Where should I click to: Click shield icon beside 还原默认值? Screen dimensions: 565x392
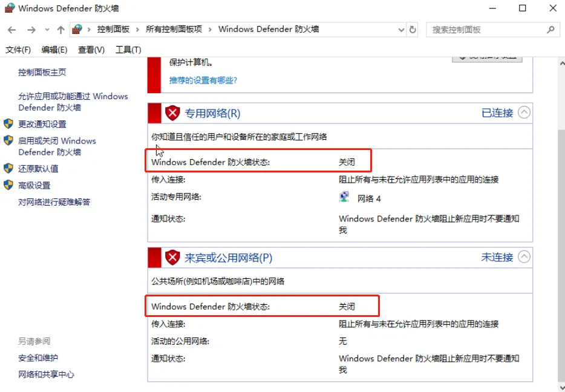pos(8,168)
